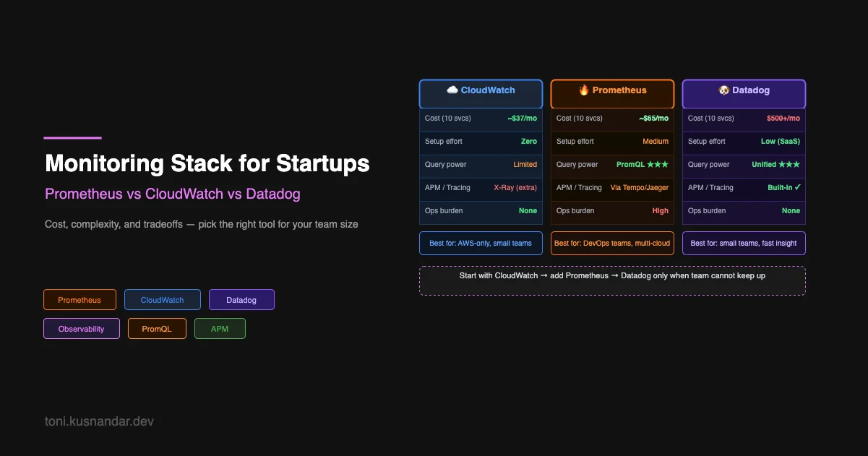Click the Built-in checkmark tracing value
This screenshot has height=456, width=868.
[x=784, y=188]
